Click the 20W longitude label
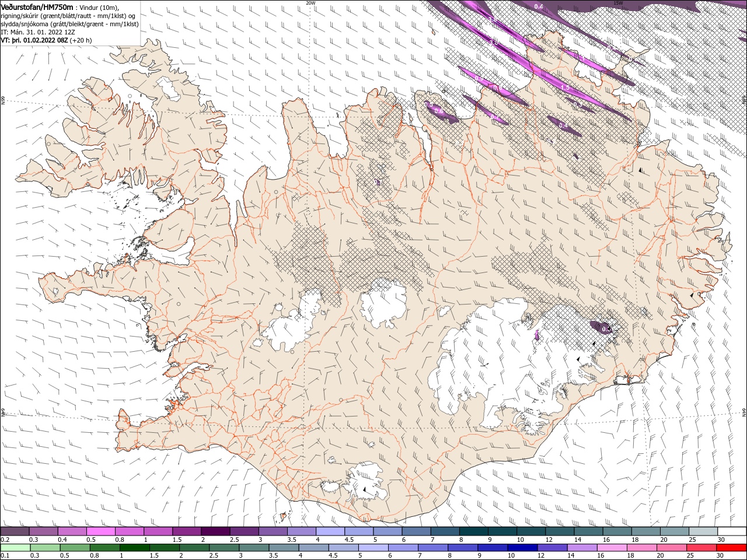The height and width of the screenshot is (560, 747). point(310,3)
